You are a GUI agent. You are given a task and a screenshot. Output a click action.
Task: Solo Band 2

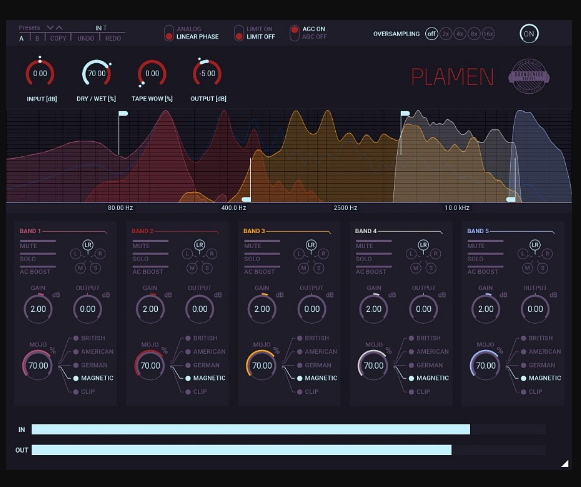pos(150,257)
